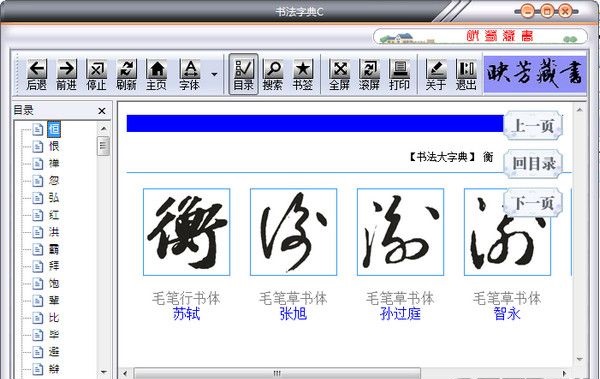600x379 pixels.
Task: Select the 饱 entry in the tree
Action: tap(54, 283)
